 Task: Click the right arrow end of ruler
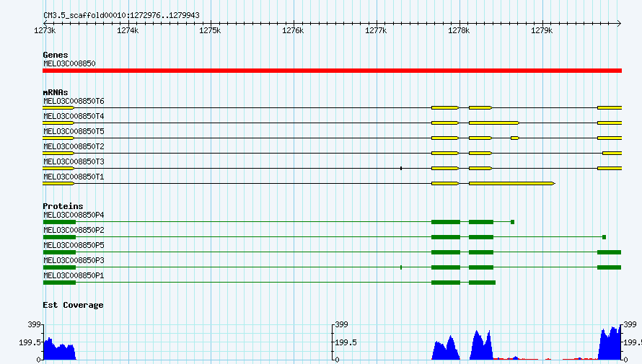click(x=619, y=23)
